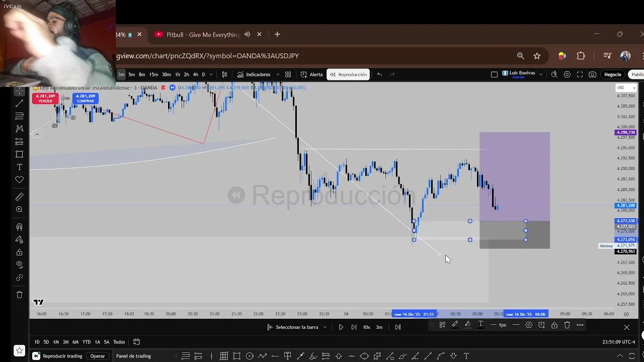Click the Negocie button

point(613,74)
